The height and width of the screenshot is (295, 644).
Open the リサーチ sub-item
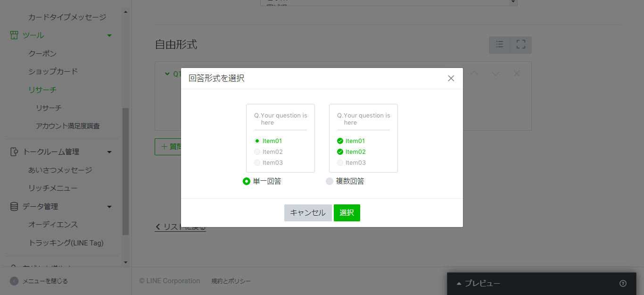[49, 108]
